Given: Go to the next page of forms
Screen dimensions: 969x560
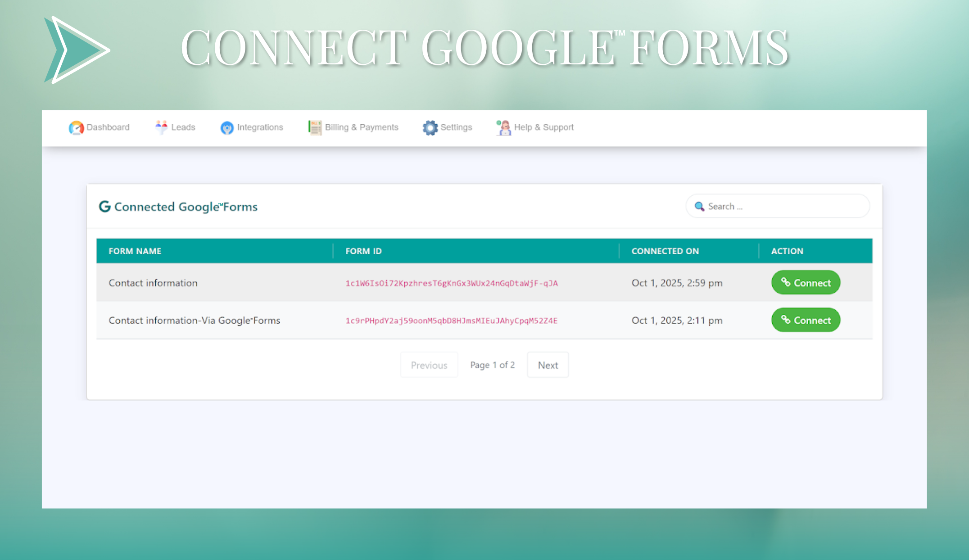Looking at the screenshot, I should tap(548, 365).
